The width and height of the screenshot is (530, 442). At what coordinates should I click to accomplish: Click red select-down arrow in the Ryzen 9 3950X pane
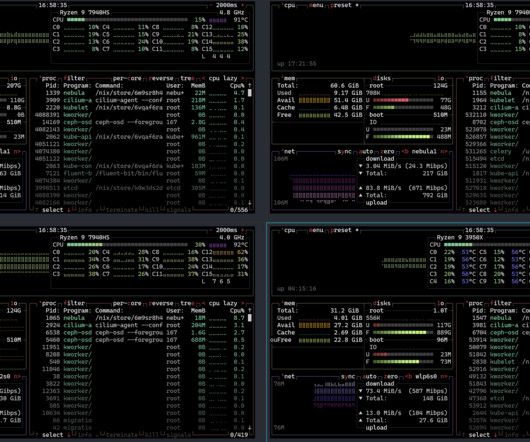coord(496,435)
